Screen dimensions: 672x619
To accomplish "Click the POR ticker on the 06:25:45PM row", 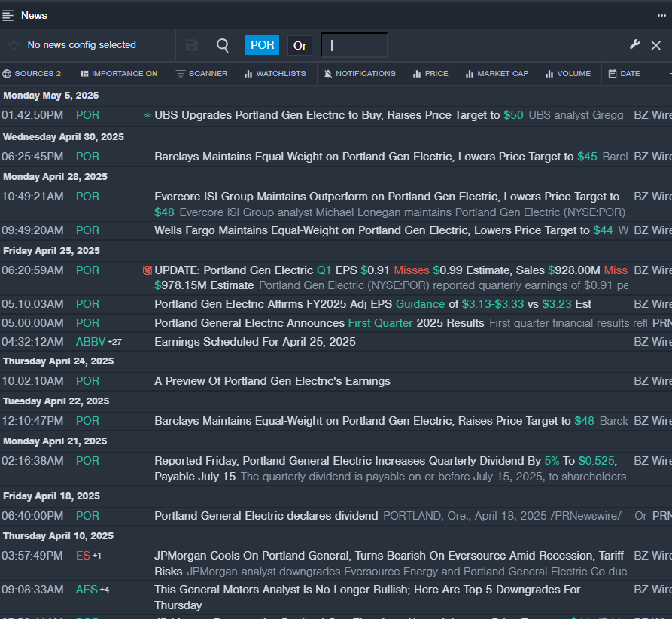I will click(87, 157).
